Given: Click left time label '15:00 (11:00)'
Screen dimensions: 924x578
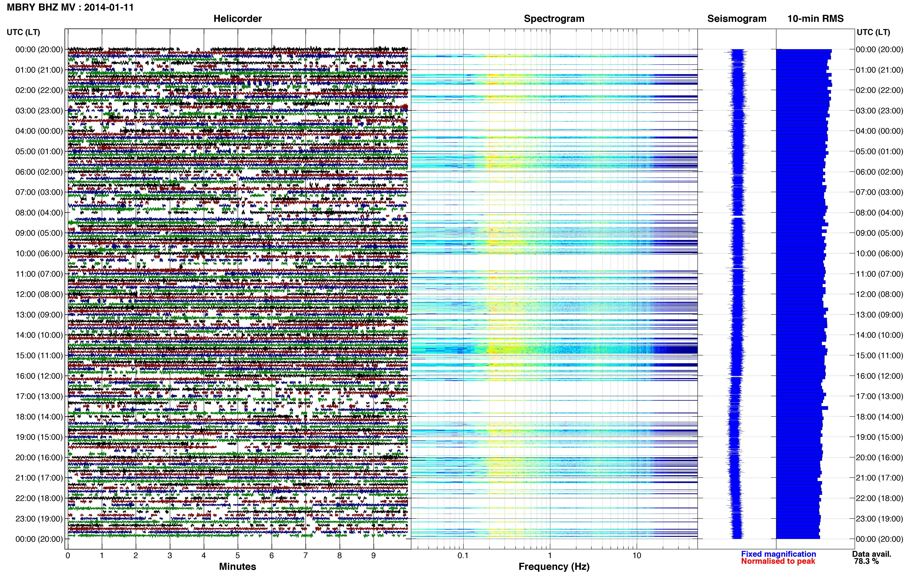Looking at the screenshot, I should coord(39,355).
